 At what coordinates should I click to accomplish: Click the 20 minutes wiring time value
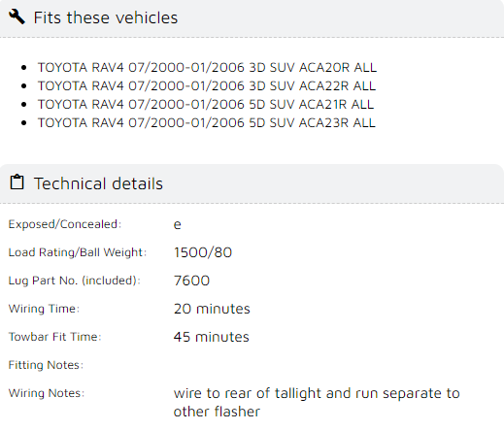pyautogui.click(x=212, y=309)
